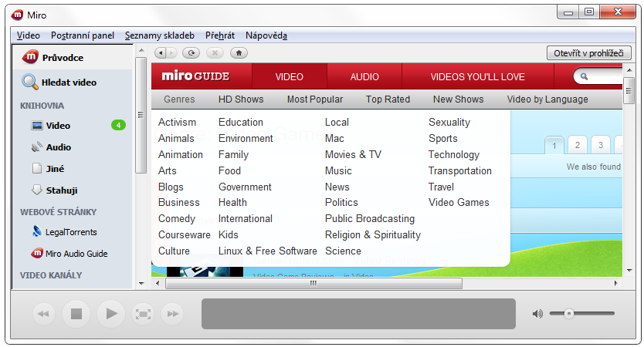Open the Stahuji downloads icon
The height and width of the screenshot is (347, 644).
(37, 190)
